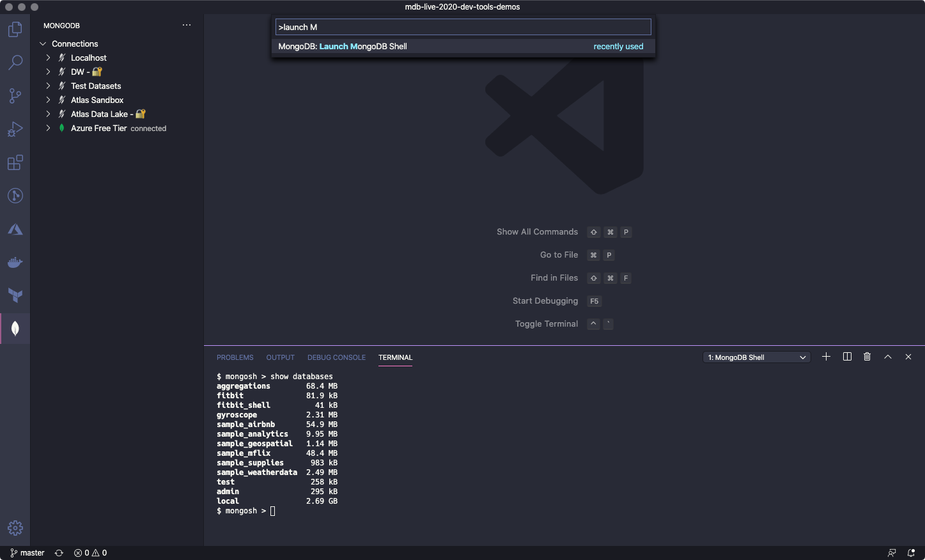Run 'MongoDB: Launch MongoDB Shell' command result
Viewport: 925px width, 560px height.
pos(463,47)
